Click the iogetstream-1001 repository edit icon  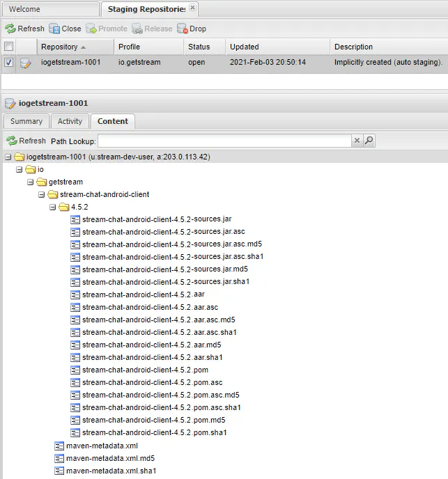point(26,63)
